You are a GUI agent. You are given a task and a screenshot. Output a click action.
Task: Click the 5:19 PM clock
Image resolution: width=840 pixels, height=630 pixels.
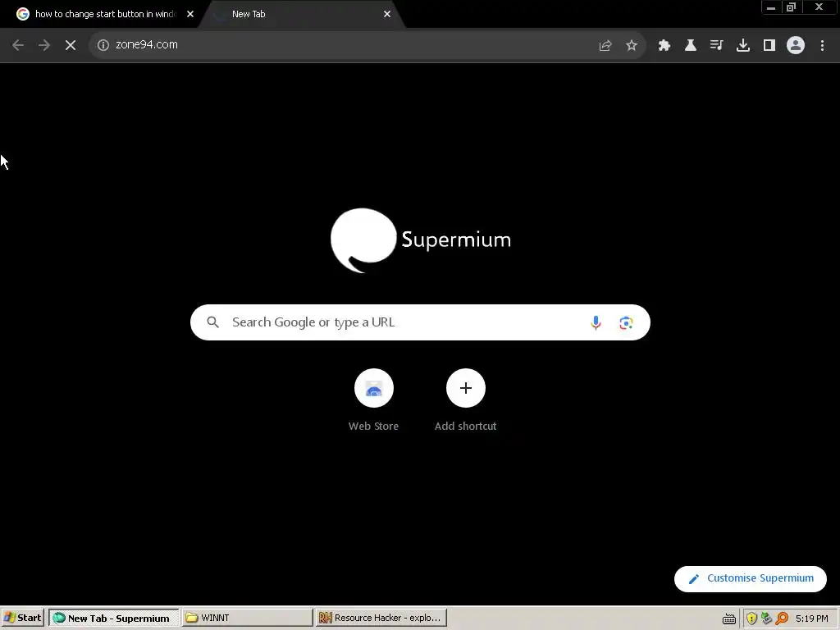pos(811,619)
